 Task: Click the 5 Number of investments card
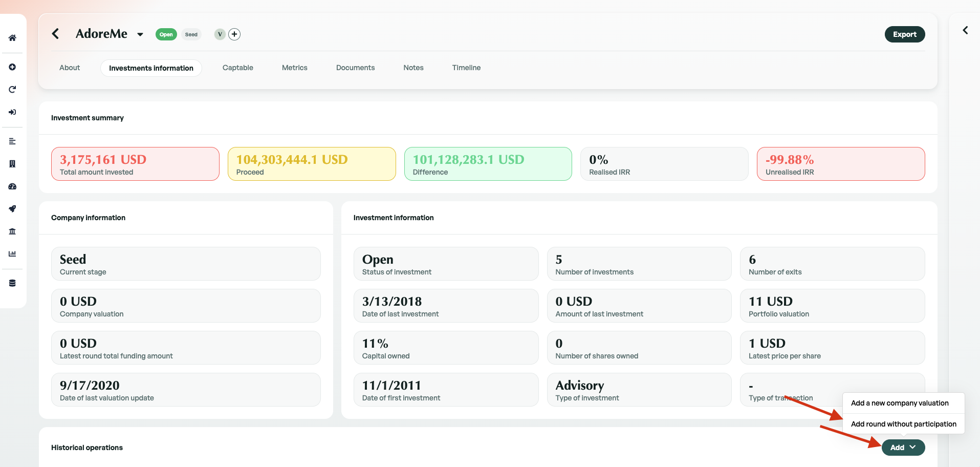coord(639,264)
